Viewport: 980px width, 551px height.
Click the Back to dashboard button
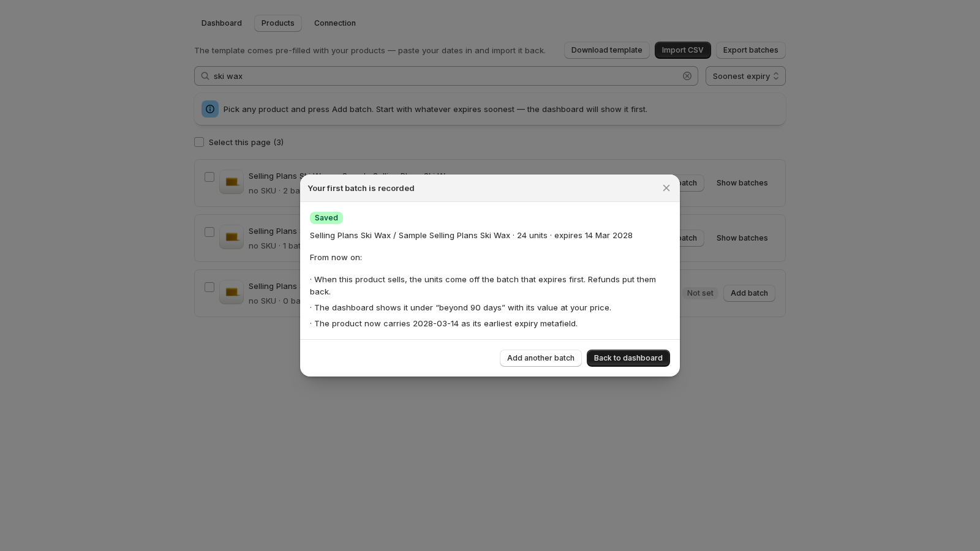click(x=628, y=358)
